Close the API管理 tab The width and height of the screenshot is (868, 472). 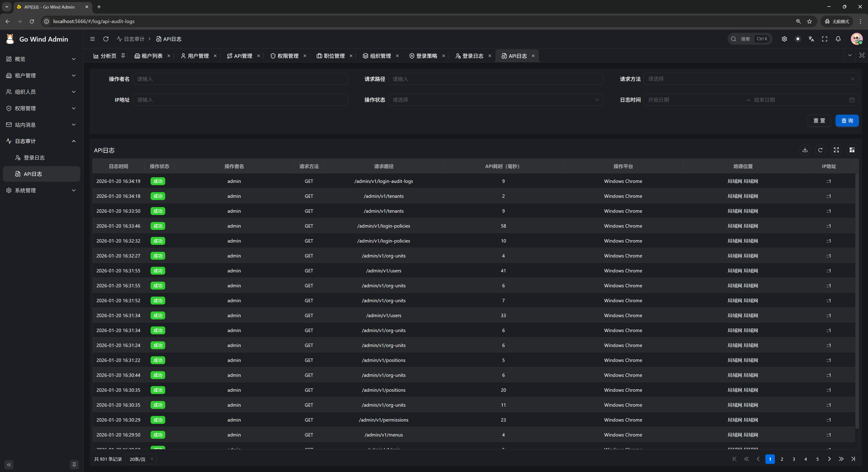258,56
